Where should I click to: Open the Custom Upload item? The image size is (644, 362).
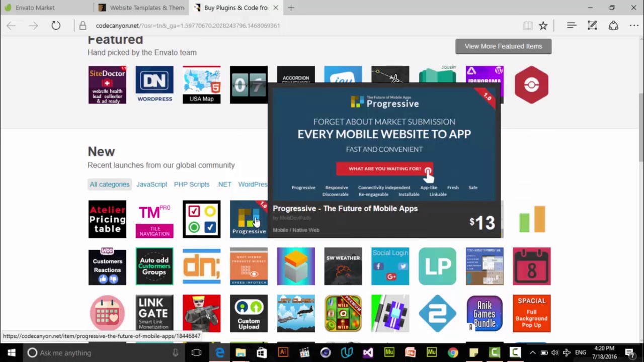pyautogui.click(x=249, y=314)
